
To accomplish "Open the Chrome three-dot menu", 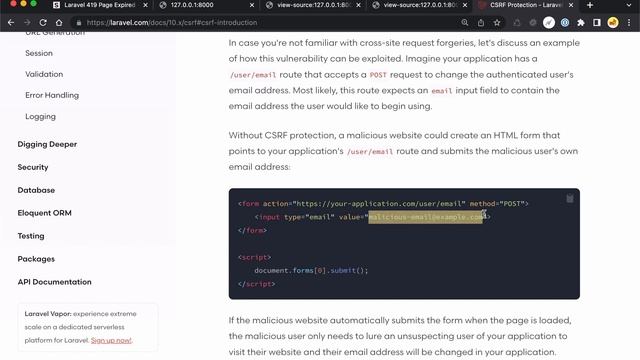I will point(629,22).
